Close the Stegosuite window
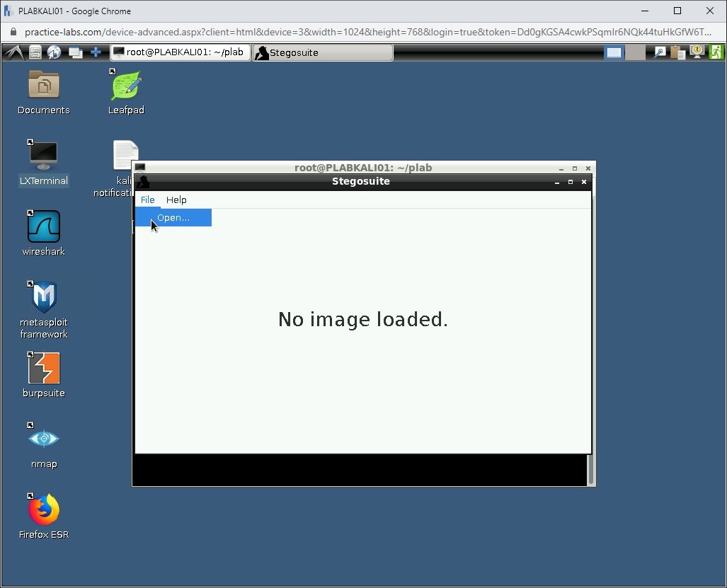This screenshot has height=588, width=727. (x=584, y=182)
